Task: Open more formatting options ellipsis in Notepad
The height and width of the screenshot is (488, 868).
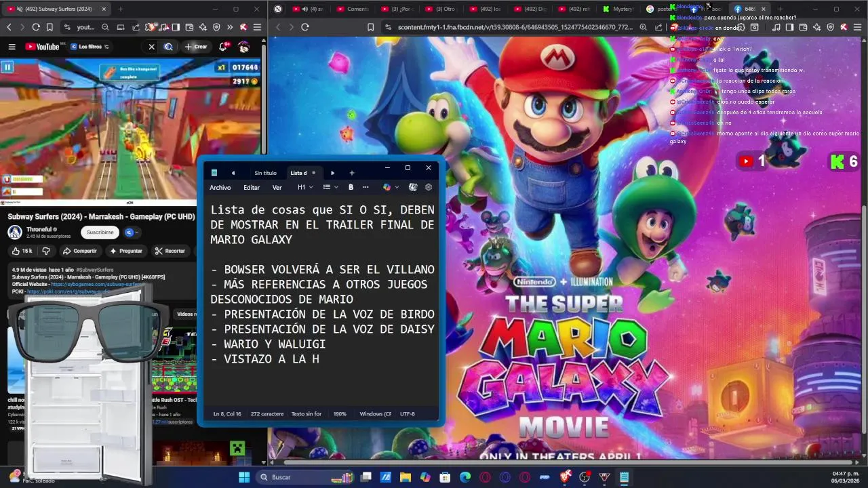Action: (x=366, y=187)
